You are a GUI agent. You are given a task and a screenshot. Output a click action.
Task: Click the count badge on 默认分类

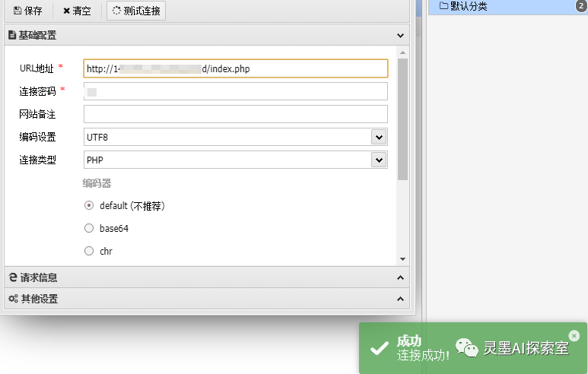coord(580,7)
